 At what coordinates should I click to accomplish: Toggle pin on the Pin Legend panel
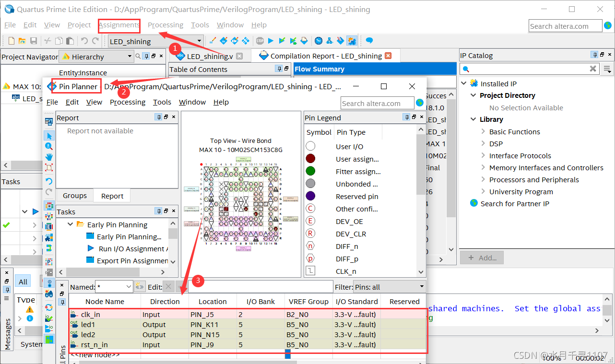click(406, 117)
